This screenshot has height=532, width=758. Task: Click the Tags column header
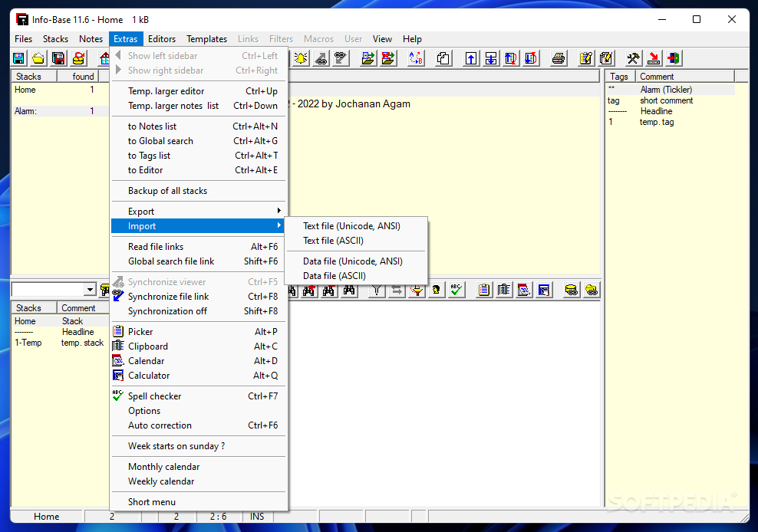(x=620, y=77)
